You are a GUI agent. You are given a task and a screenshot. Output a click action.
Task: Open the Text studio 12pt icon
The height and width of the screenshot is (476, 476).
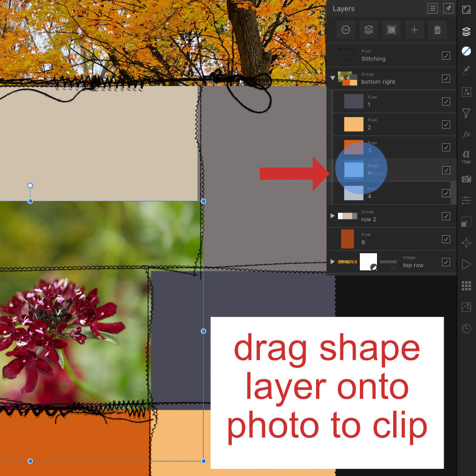coord(466,157)
